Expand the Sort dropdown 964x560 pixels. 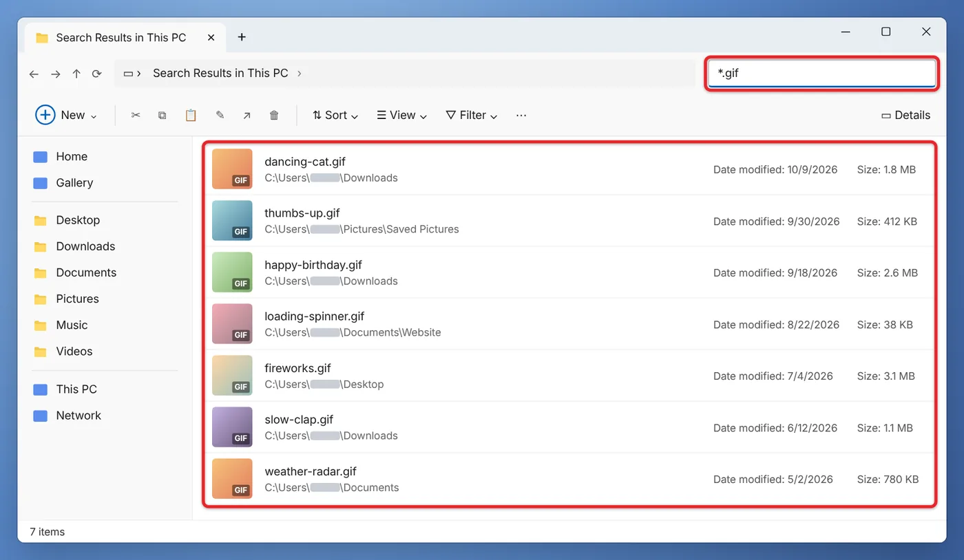tap(335, 115)
